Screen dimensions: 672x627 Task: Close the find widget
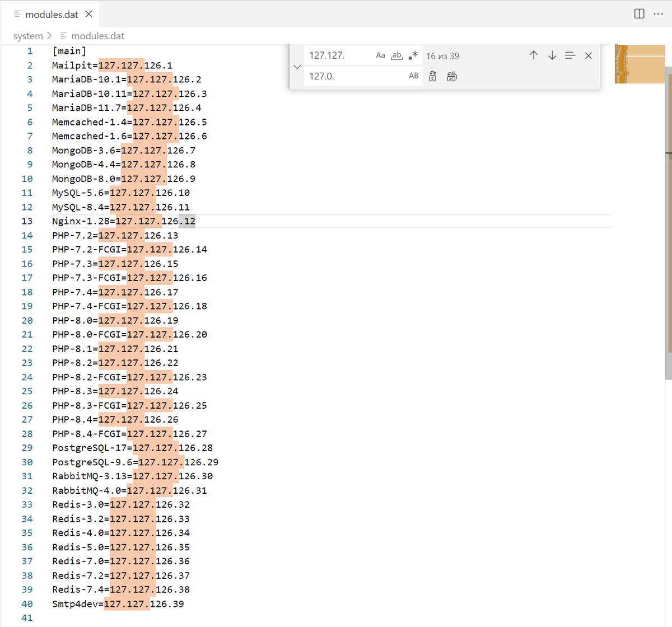589,55
